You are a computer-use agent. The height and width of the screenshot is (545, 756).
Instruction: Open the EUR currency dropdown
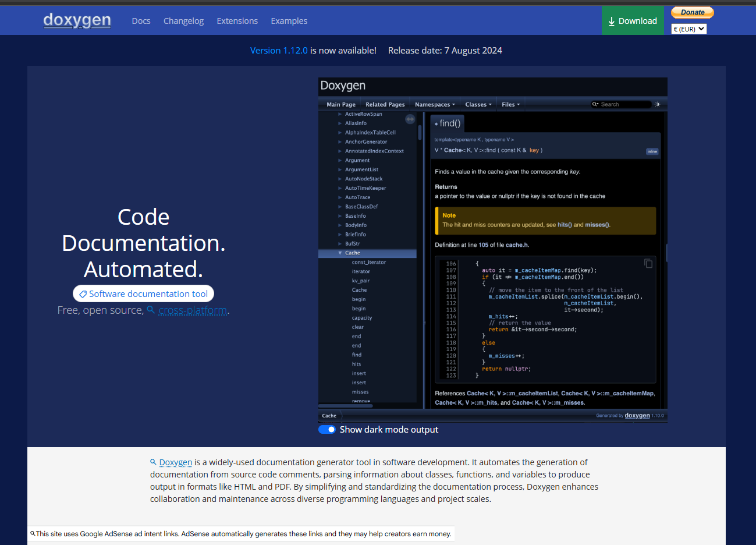[689, 29]
